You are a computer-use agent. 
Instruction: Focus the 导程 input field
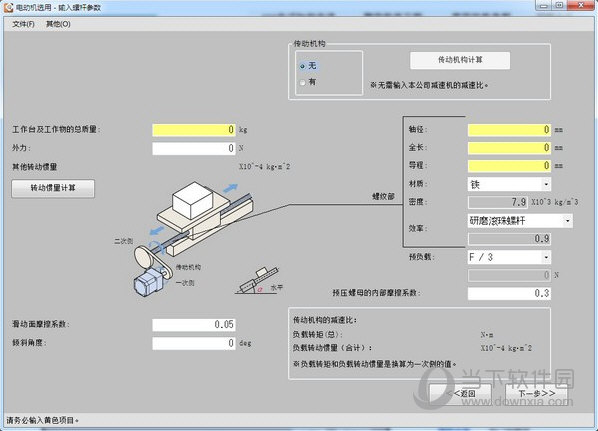pos(509,166)
